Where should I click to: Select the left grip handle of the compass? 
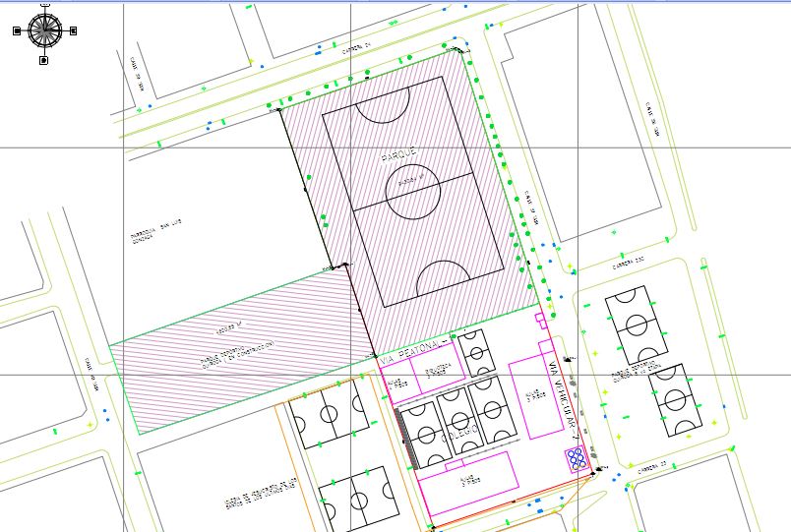click(17, 30)
